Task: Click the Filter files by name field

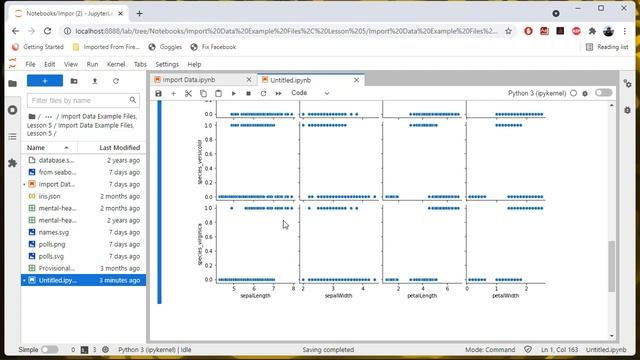Action: click(x=83, y=100)
